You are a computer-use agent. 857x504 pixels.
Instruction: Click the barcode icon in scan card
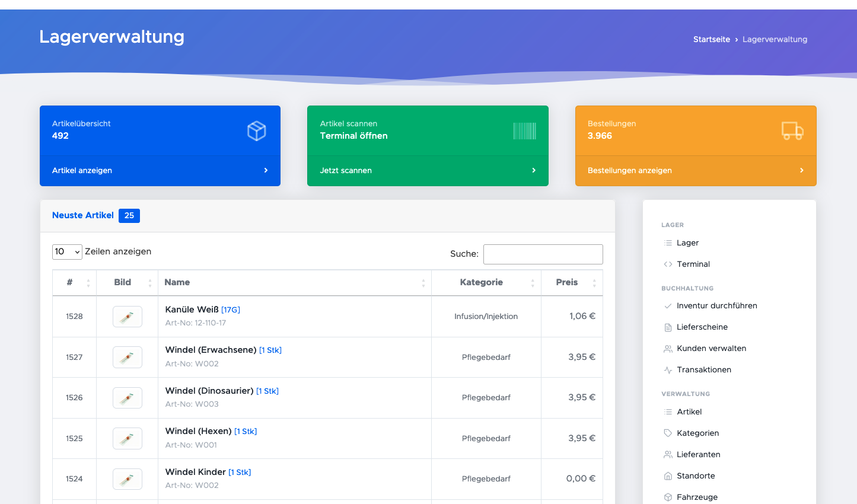pos(524,131)
